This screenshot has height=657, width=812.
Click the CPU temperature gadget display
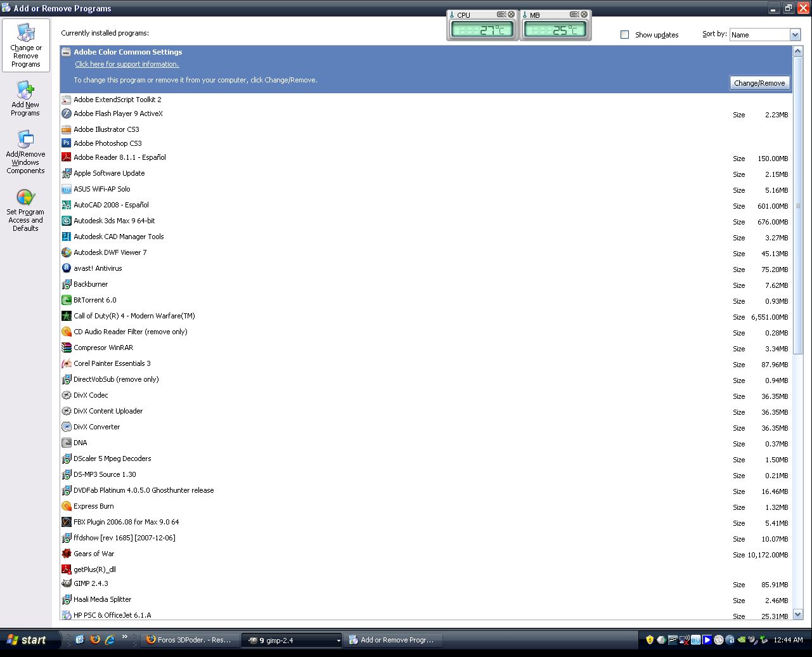(482, 30)
